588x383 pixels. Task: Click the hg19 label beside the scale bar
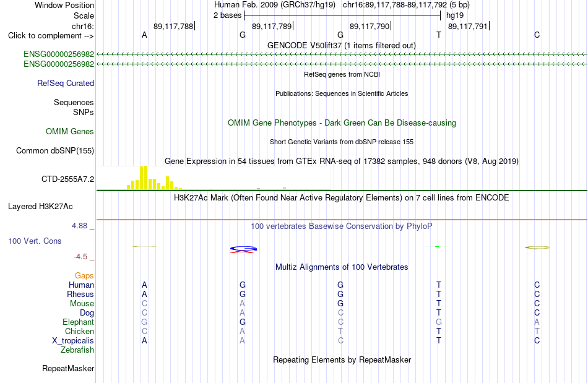point(455,15)
